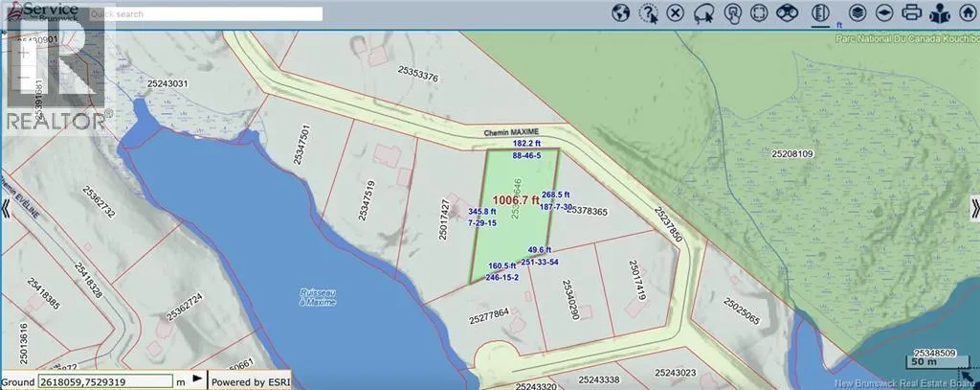Open the coordinate units dropdown arrow

pos(197,380)
